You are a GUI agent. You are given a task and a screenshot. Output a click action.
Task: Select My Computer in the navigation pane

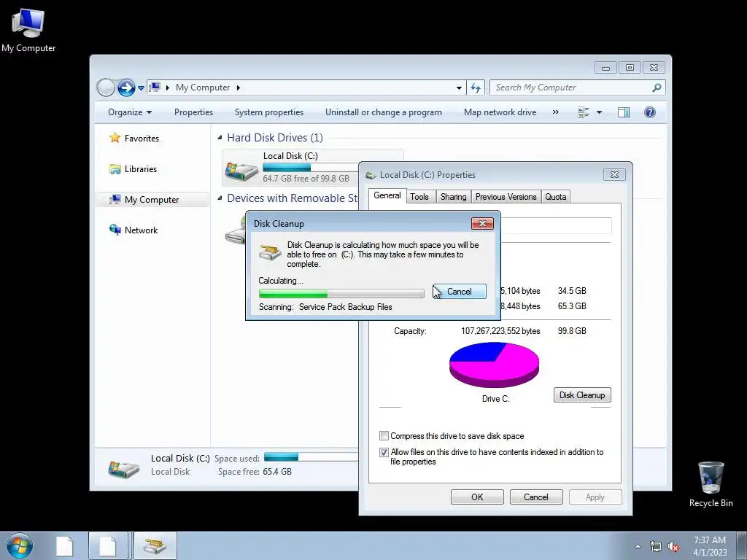(152, 200)
